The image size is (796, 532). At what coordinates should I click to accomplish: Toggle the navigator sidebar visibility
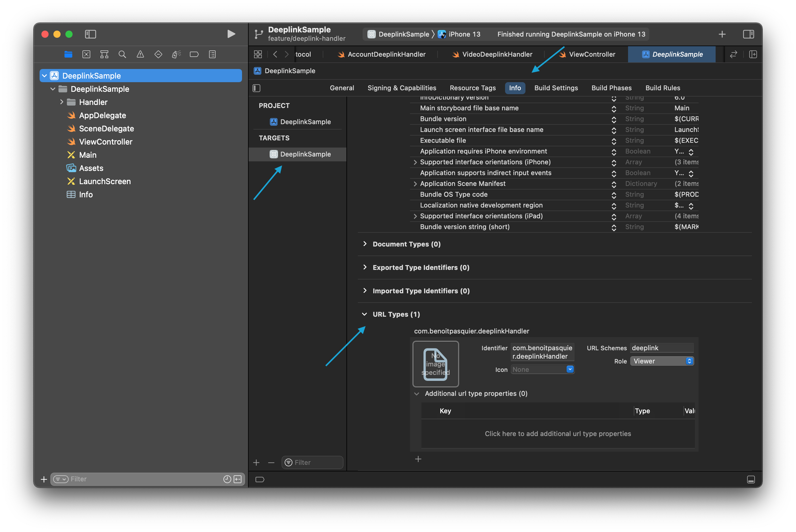(x=90, y=34)
